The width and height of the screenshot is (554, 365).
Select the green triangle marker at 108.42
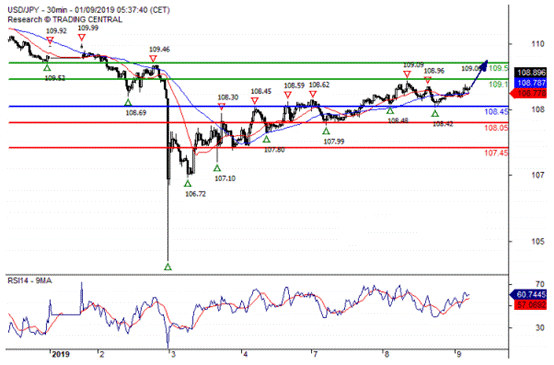pos(435,113)
